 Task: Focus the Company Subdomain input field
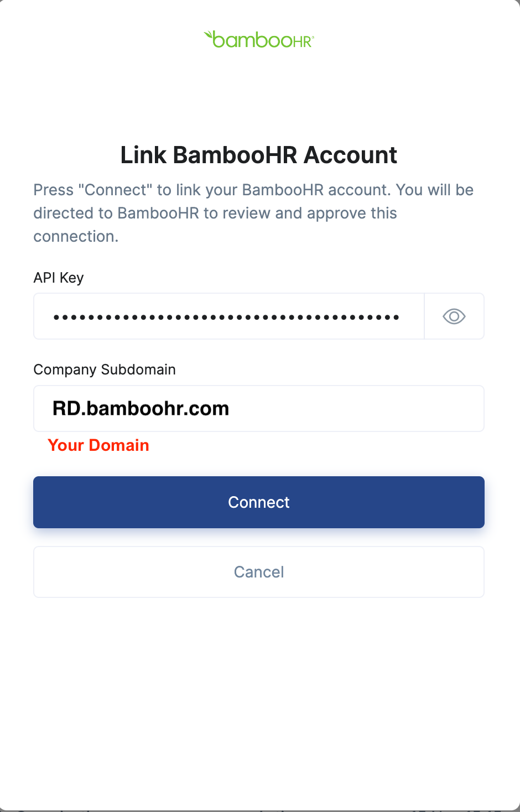click(259, 408)
